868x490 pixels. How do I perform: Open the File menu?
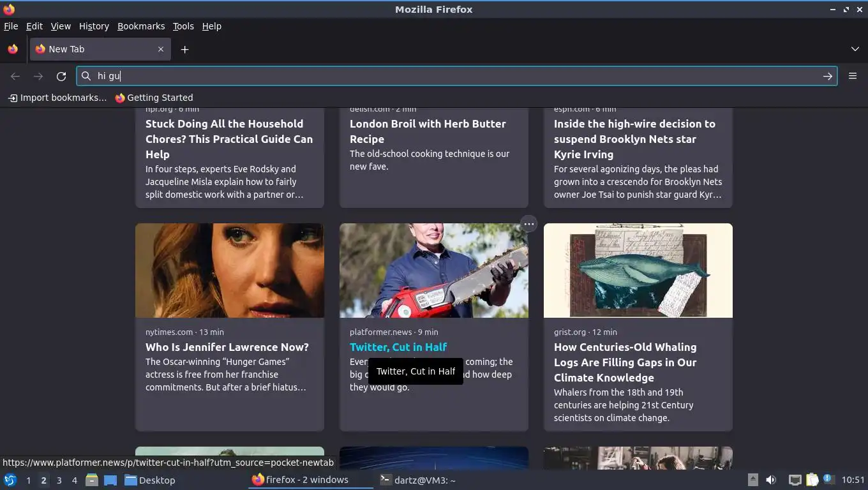[11, 26]
